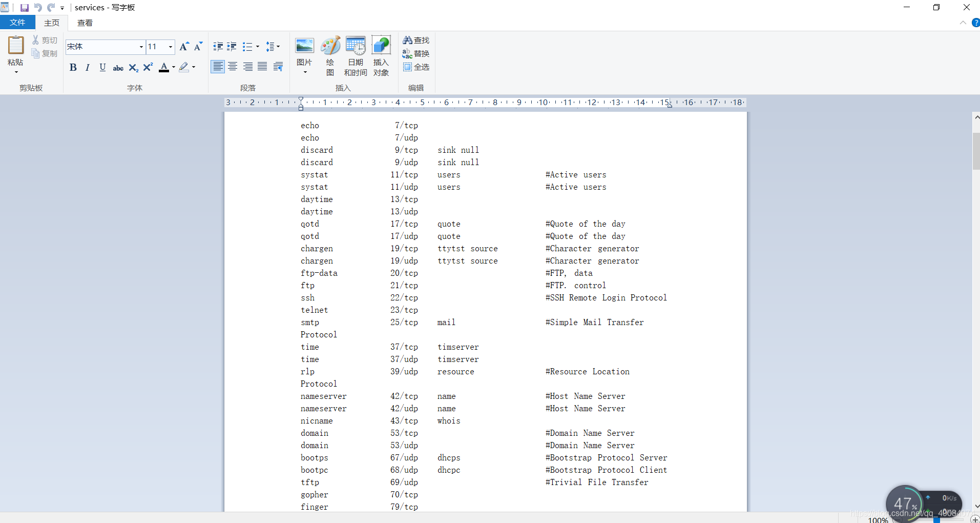Save the document from quick access toolbar

pos(24,8)
